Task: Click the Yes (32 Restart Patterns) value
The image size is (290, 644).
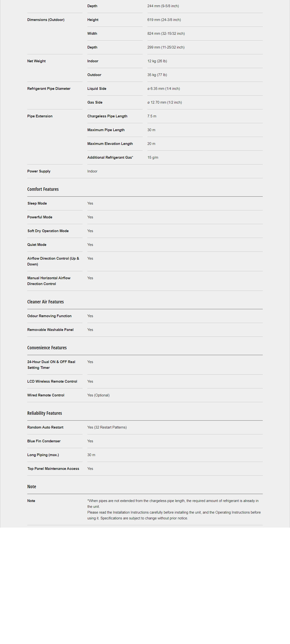Action: point(107,428)
